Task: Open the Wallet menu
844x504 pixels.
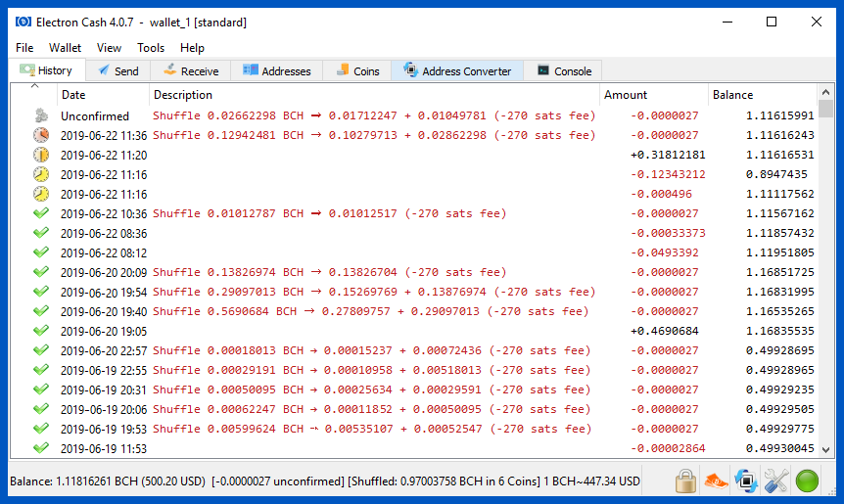Action: pos(65,48)
